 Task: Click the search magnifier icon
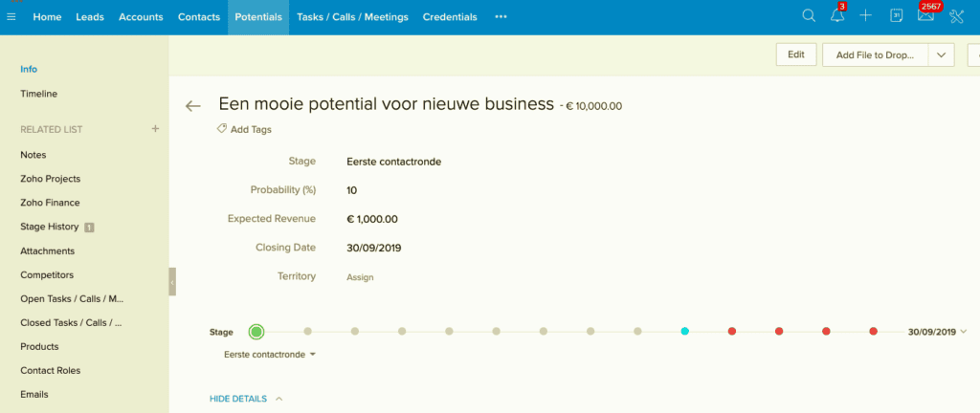[809, 16]
